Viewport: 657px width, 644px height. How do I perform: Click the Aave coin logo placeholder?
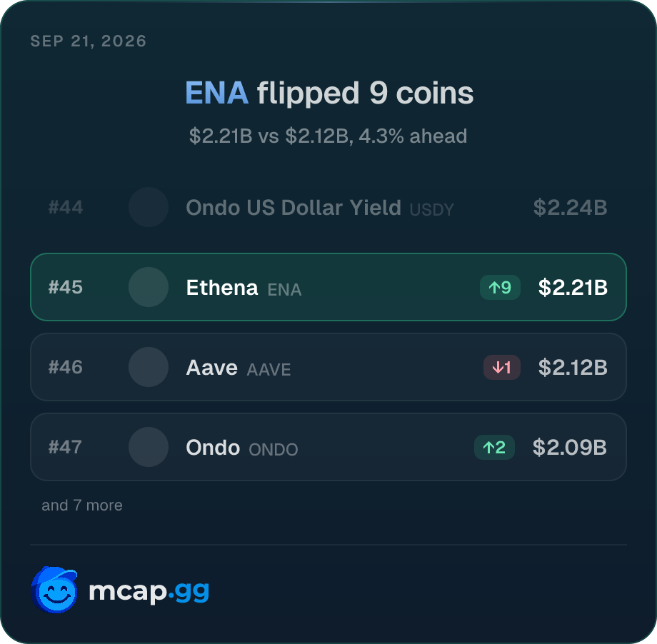pos(149,367)
